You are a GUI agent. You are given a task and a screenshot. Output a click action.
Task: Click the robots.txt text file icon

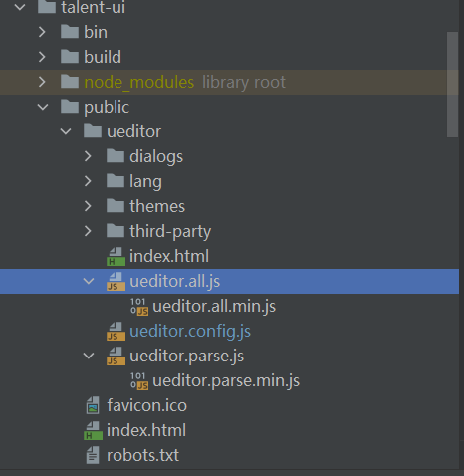pyautogui.click(x=93, y=455)
